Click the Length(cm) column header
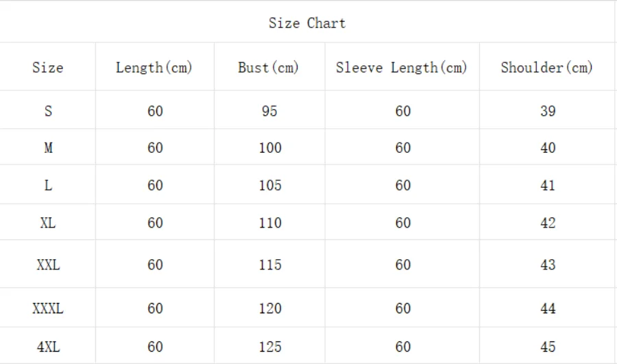617x364 pixels. (154, 67)
